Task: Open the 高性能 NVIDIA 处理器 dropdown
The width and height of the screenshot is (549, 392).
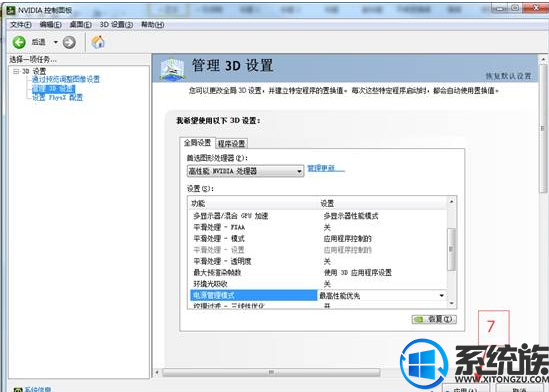Action: [245, 171]
